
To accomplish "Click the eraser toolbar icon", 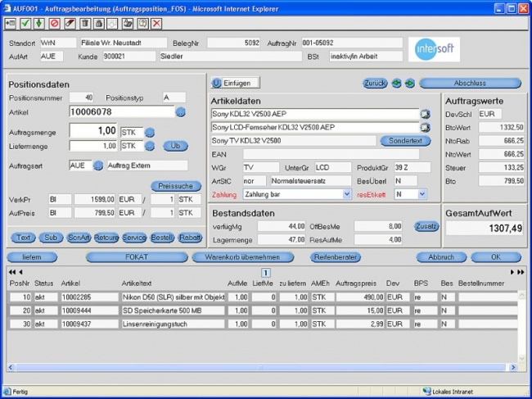I will pyautogui.click(x=70, y=24).
